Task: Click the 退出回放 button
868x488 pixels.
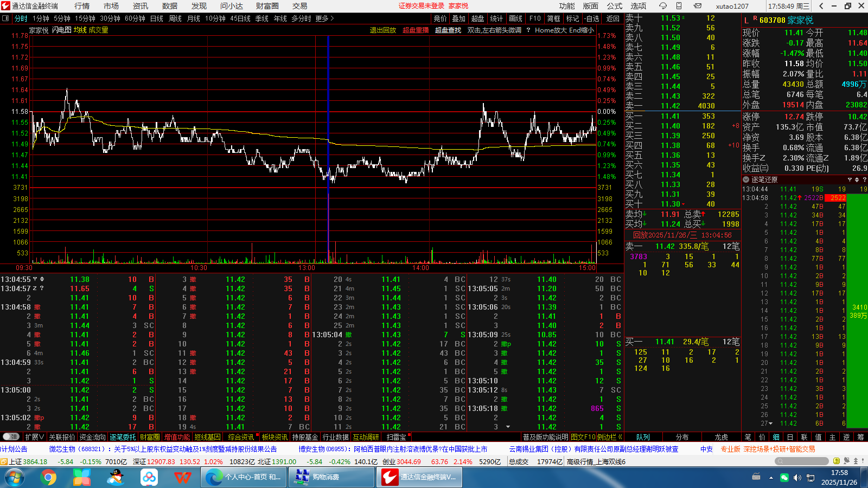Action: tap(383, 30)
